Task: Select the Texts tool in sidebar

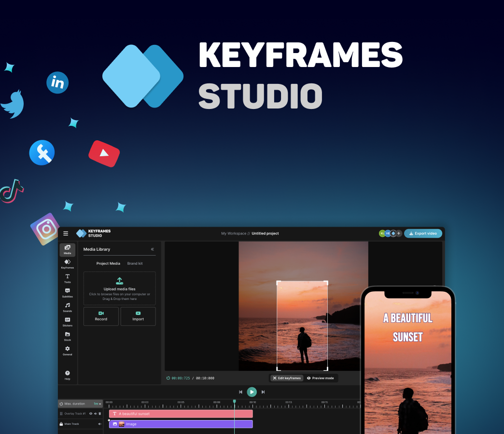Action: tap(68, 278)
